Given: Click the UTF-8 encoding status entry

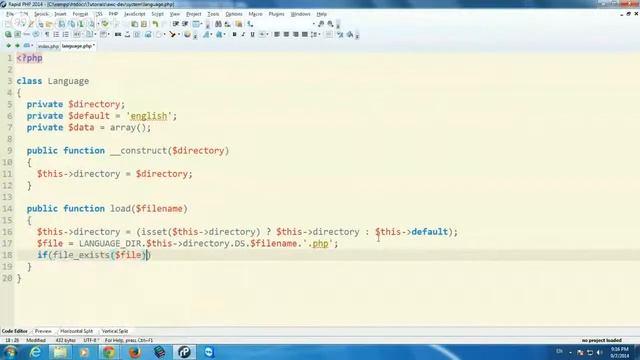Looking at the screenshot, I should (x=91, y=340).
